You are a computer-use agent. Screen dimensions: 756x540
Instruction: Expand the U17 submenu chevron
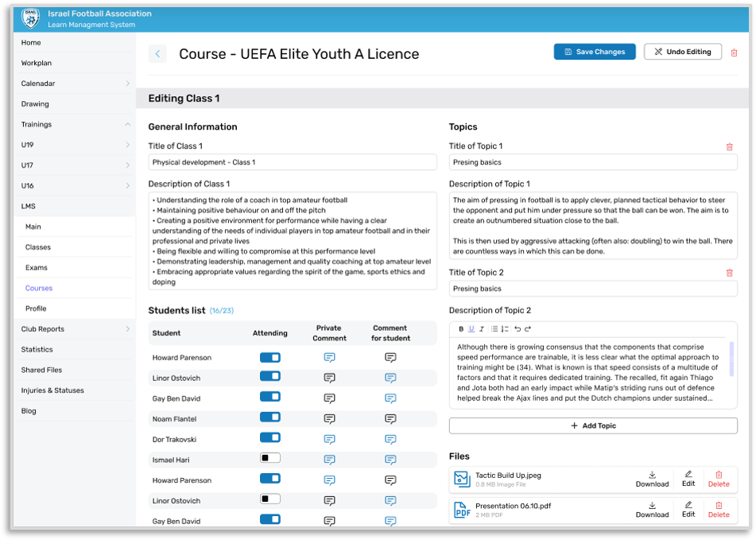click(x=127, y=165)
